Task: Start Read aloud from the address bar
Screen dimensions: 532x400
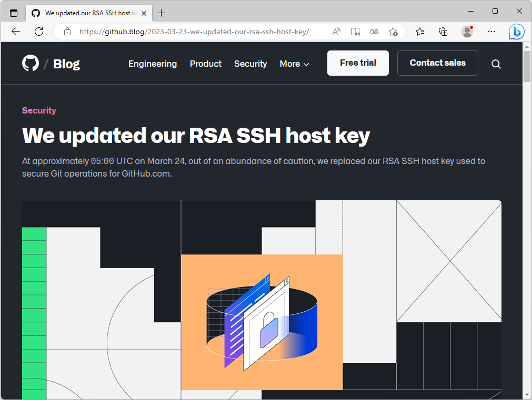Action: tap(336, 32)
